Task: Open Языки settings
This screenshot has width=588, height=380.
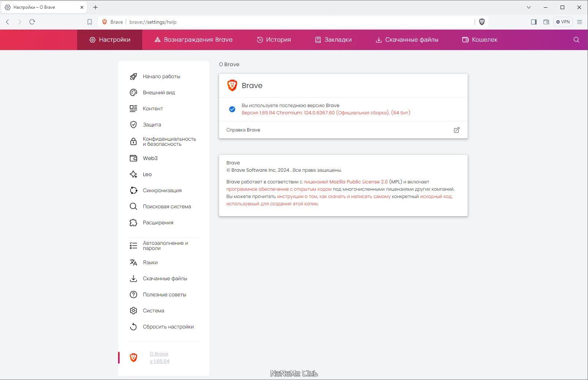Action: click(x=150, y=262)
